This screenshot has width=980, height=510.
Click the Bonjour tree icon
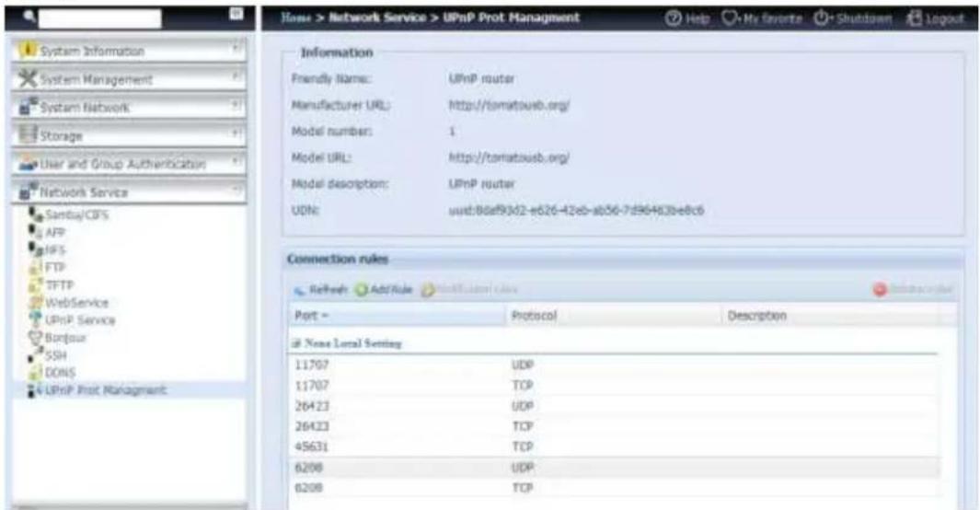[x=36, y=338]
